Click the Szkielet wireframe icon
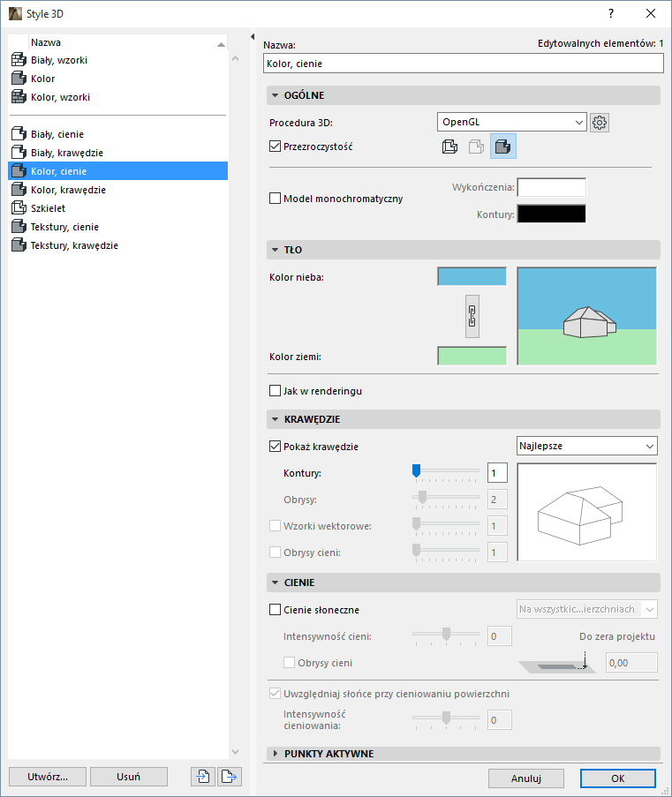672x797 pixels. (19, 208)
